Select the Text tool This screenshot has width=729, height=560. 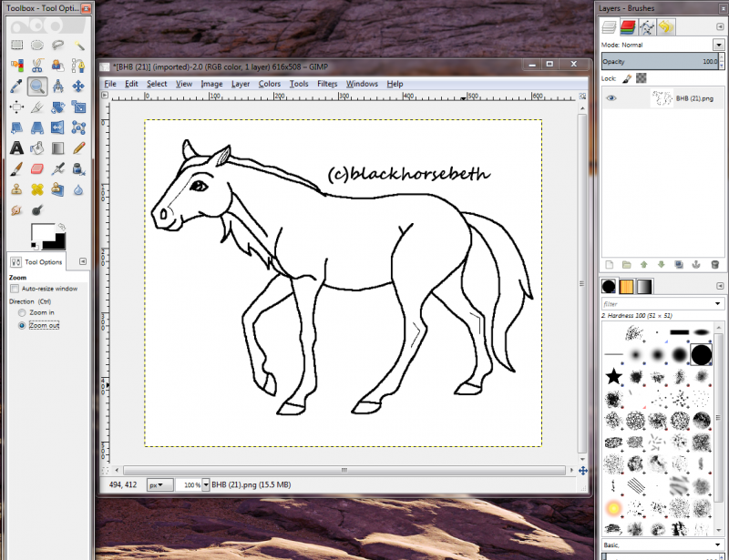tap(16, 148)
